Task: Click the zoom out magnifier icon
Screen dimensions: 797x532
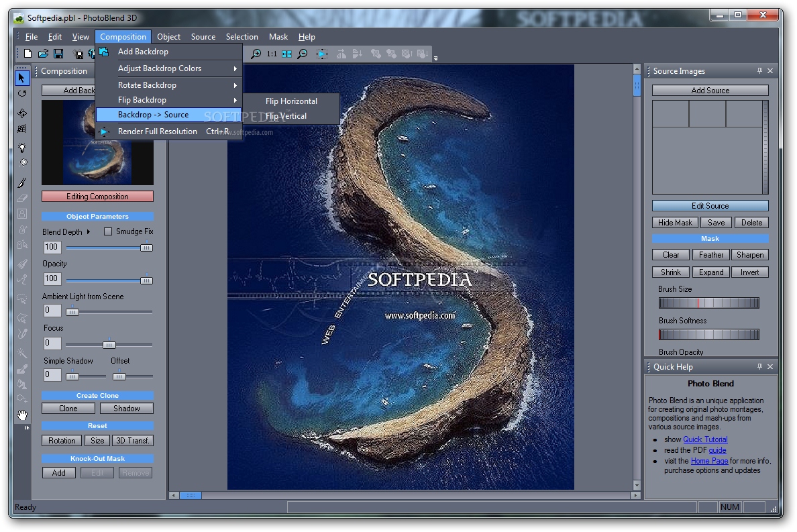Action: 303,54
